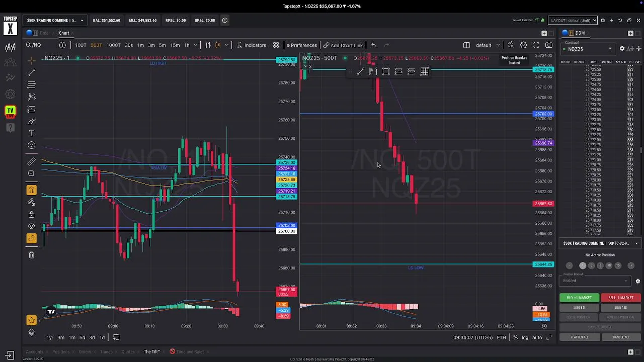The width and height of the screenshot is (644, 362).
Task: Remove drawings with trash icon
Action: coord(31,255)
